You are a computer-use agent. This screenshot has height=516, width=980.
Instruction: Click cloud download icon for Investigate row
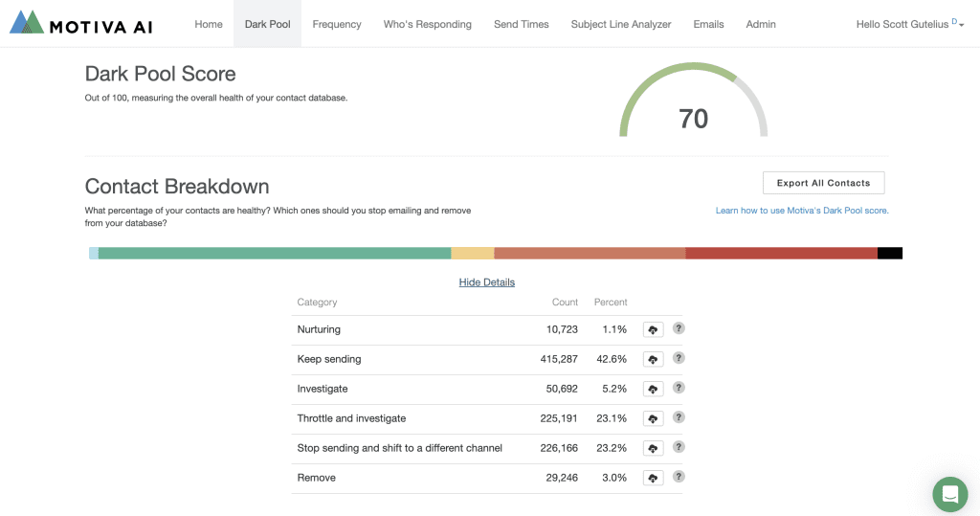[653, 389]
